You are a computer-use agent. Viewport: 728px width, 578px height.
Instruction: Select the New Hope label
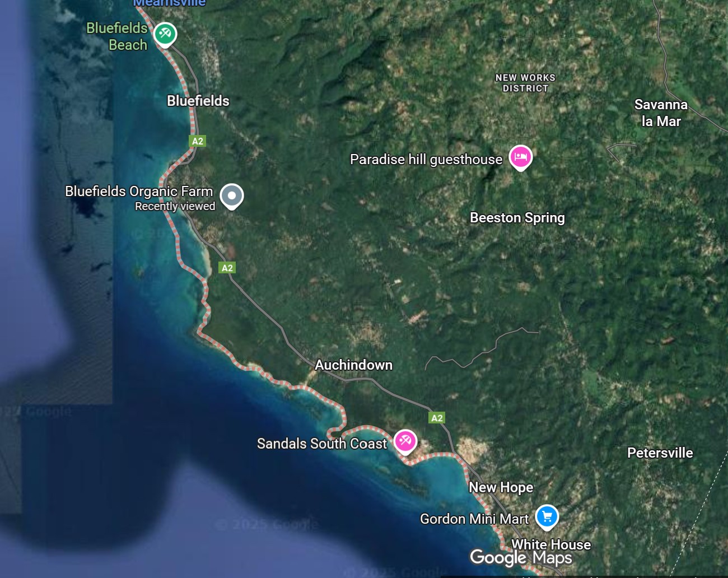coord(501,488)
